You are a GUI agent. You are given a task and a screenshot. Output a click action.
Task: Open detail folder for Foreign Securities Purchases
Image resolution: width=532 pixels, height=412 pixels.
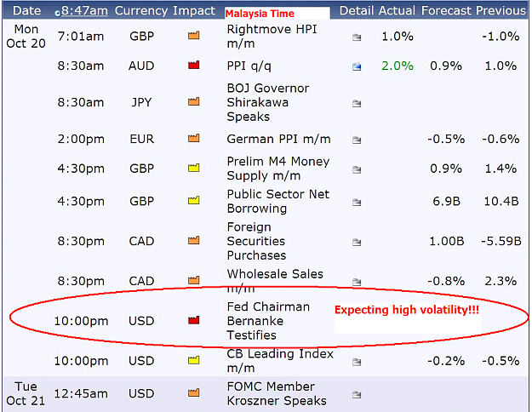click(357, 242)
